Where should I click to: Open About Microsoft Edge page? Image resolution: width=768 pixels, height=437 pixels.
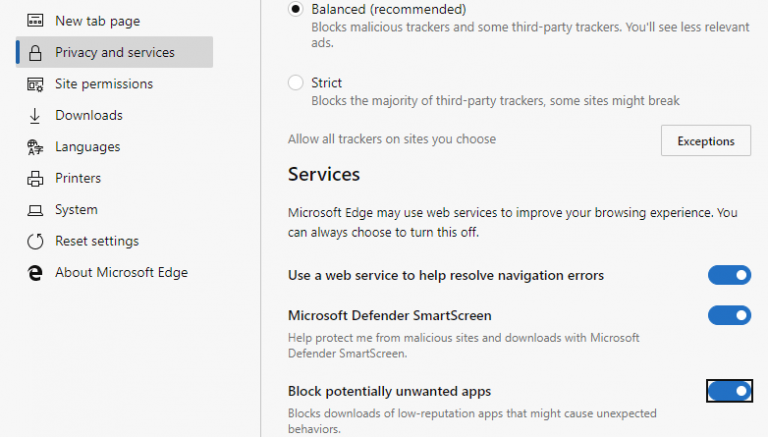point(121,272)
